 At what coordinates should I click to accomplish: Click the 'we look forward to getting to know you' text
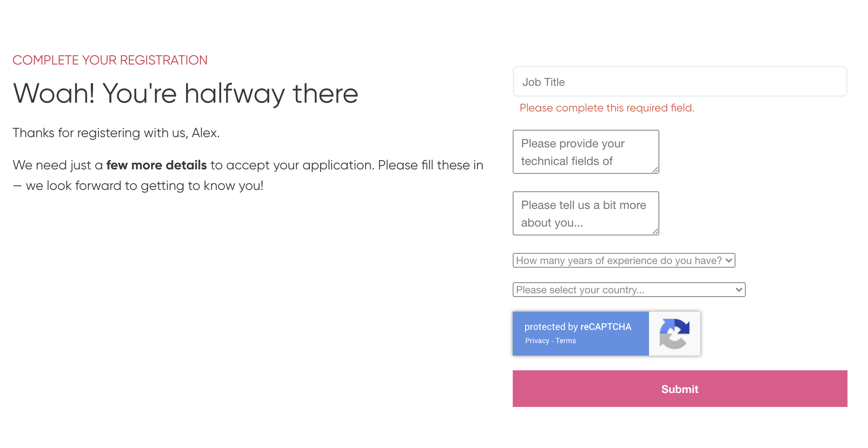tap(144, 186)
